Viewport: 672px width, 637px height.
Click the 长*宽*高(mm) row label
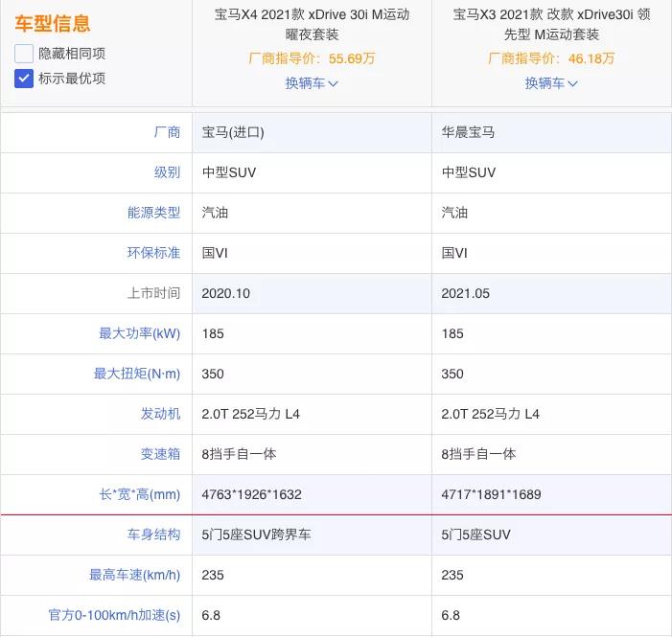140,494
